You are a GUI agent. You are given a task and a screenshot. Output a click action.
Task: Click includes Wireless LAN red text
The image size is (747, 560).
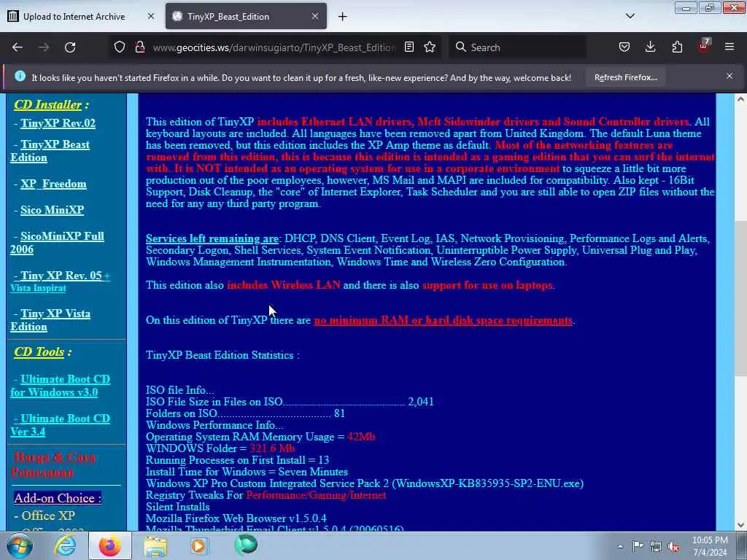coord(284,285)
